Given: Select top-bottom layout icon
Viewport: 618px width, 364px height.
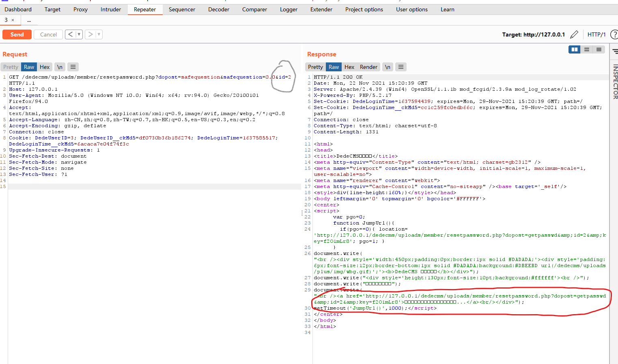Looking at the screenshot, I should click(x=587, y=49).
